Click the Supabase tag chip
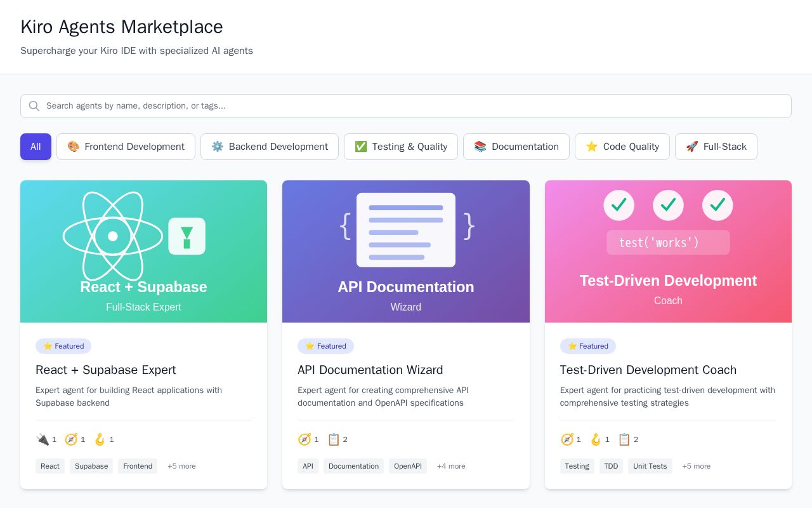This screenshot has width=812, height=508. pyautogui.click(x=91, y=466)
